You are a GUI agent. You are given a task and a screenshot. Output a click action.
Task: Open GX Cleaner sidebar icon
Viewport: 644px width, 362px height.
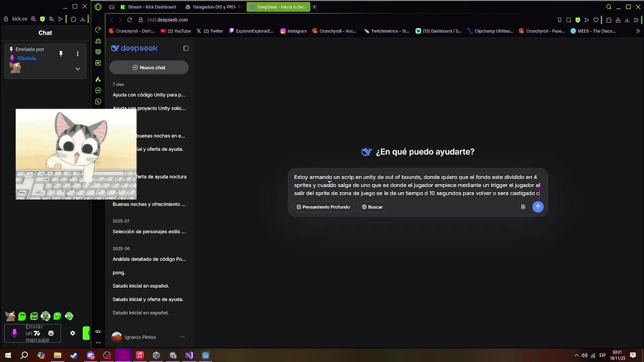98,41
